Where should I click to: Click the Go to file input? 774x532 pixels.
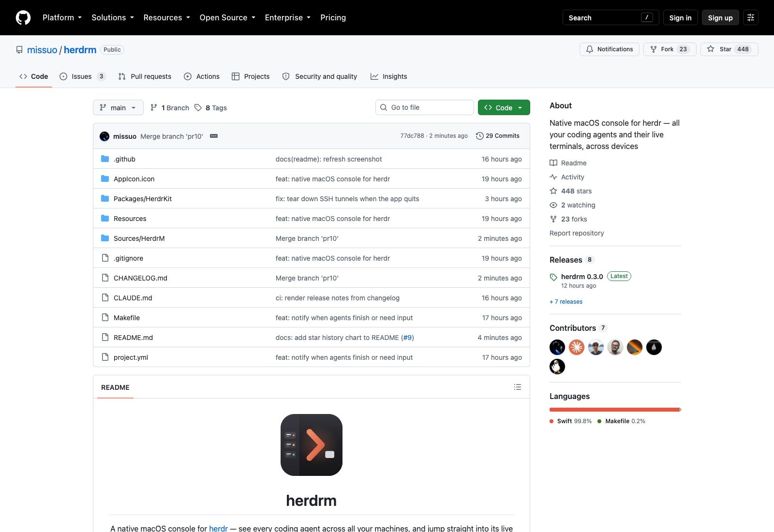click(x=425, y=107)
